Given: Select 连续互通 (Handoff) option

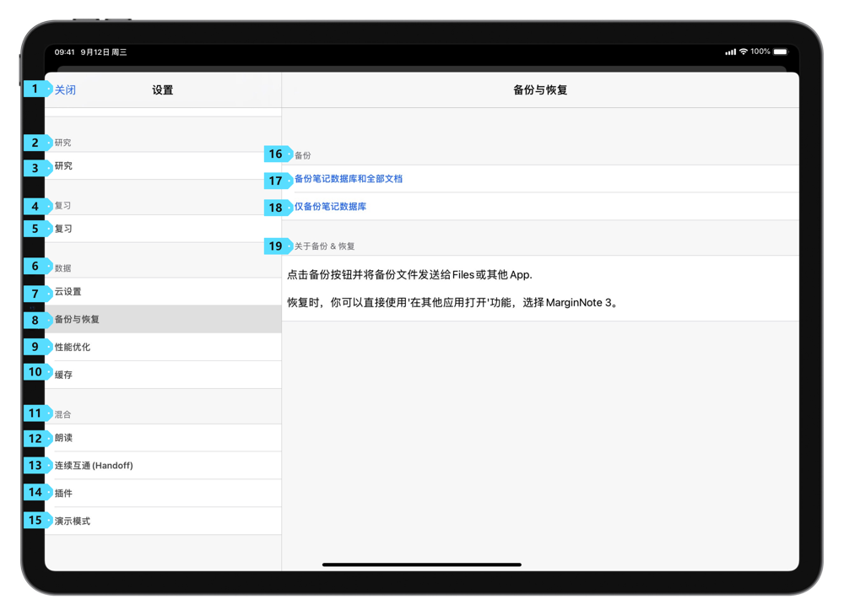Looking at the screenshot, I should pyautogui.click(x=160, y=466).
